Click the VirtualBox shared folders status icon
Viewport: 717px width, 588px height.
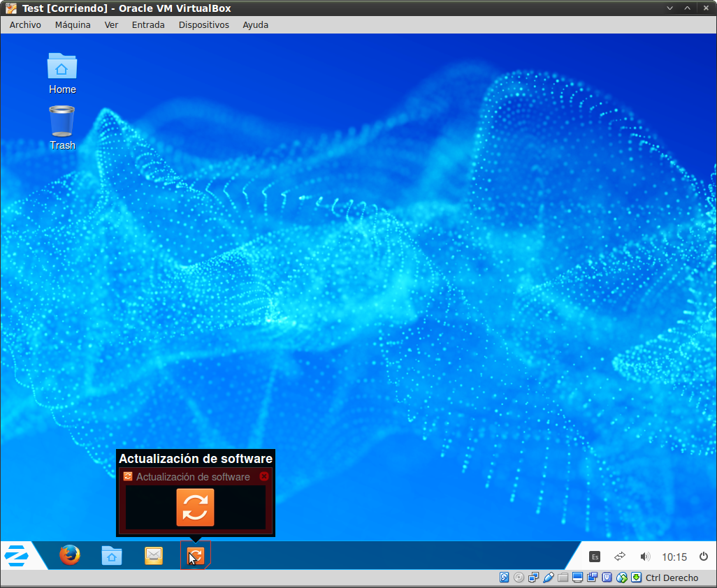coord(563,578)
